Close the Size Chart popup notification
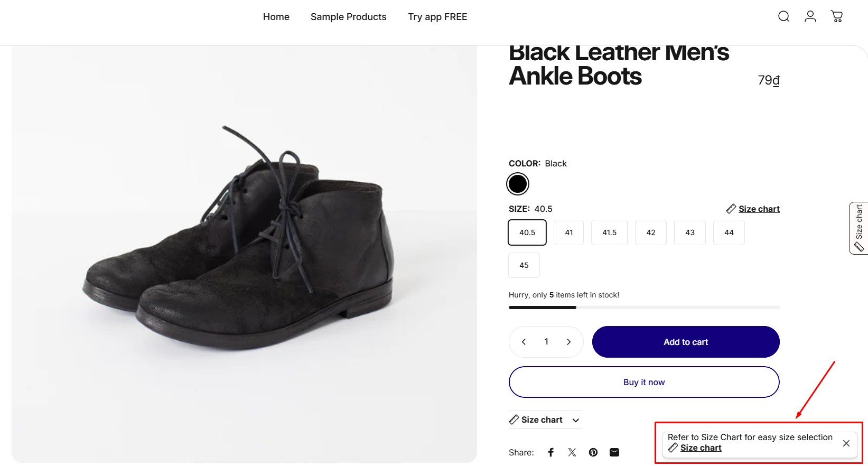This screenshot has width=868, height=466. pyautogui.click(x=846, y=443)
